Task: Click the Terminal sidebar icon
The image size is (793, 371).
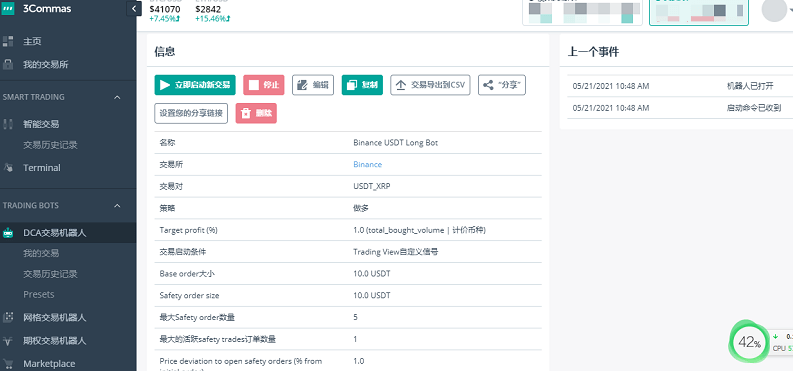Action: pyautogui.click(x=8, y=167)
